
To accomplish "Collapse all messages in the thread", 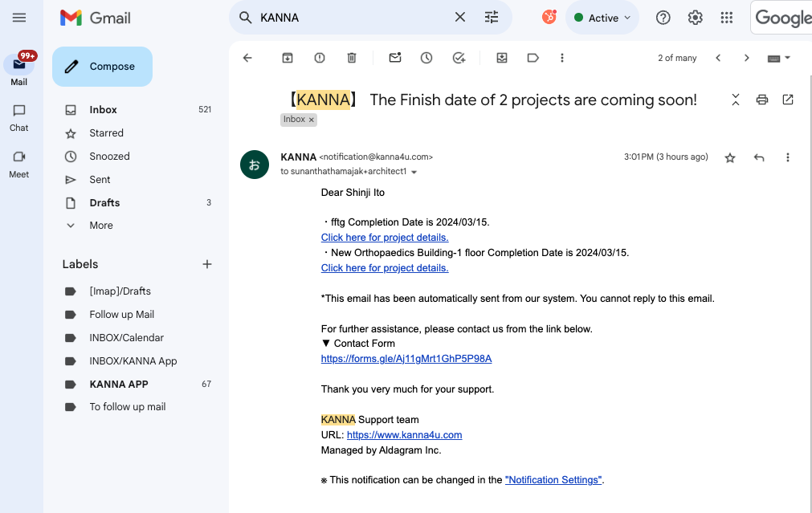I will coord(735,99).
